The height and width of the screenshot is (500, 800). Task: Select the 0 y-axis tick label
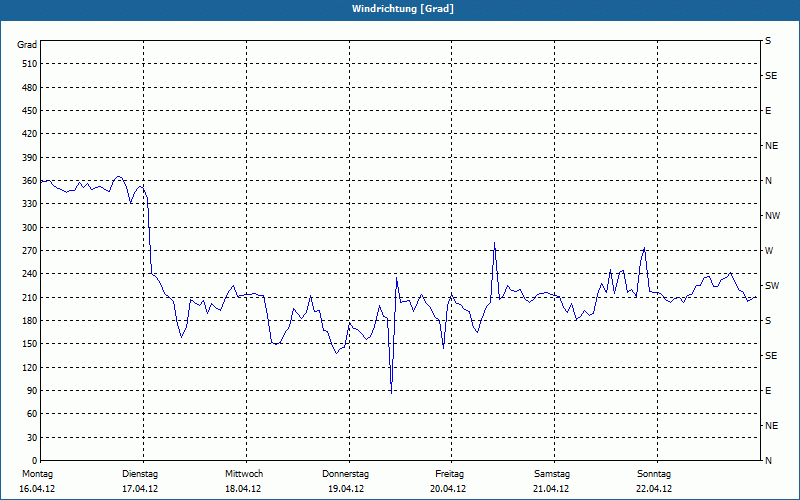point(34,461)
